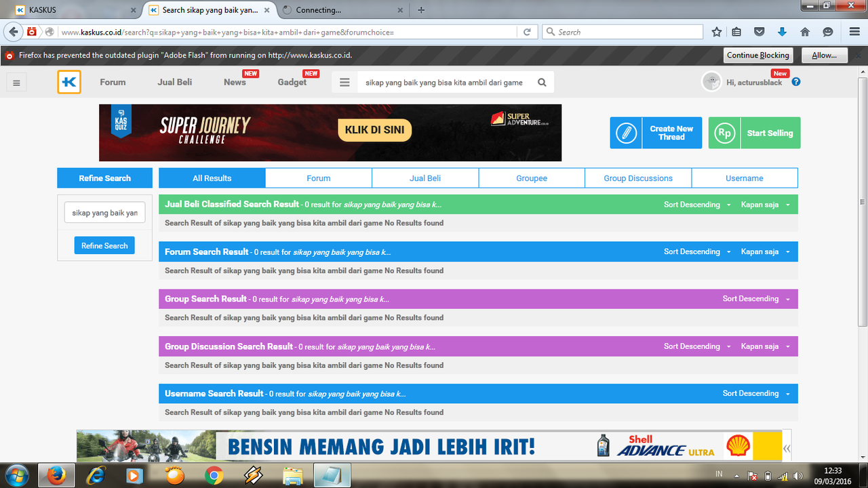Image resolution: width=868 pixels, height=488 pixels.
Task: Click the network signal tray icon
Action: click(x=783, y=476)
